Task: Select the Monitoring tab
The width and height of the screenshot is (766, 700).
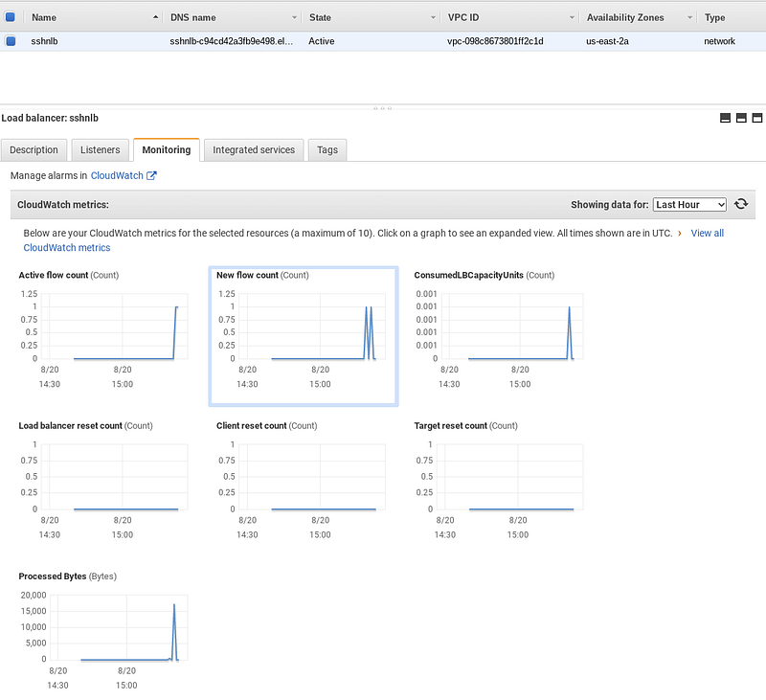Action: [167, 150]
